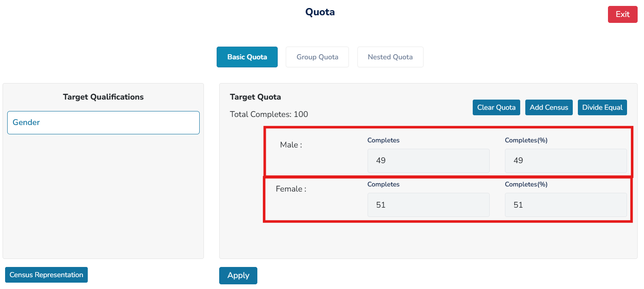Select the Nested Quota tab
Screen dimensions: 644x289
click(x=390, y=57)
